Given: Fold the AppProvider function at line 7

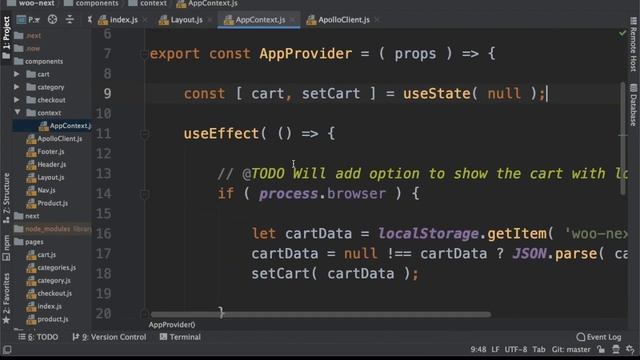Looking at the screenshot, I should [144, 53].
